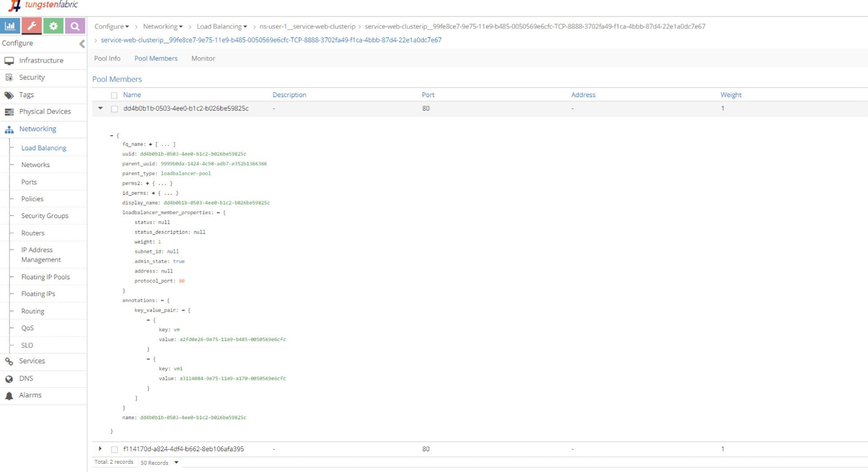Open Networks in the sidebar
Screen dimensions: 868x472
[36, 165]
